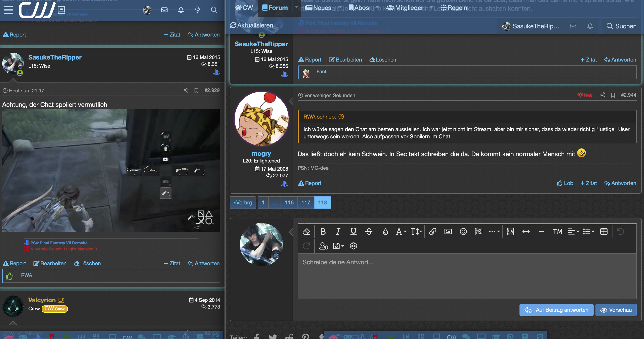Image resolution: width=644 pixels, height=339 pixels.
Task: Click Aktualisieren refresh in right window
Action: [x=252, y=25]
